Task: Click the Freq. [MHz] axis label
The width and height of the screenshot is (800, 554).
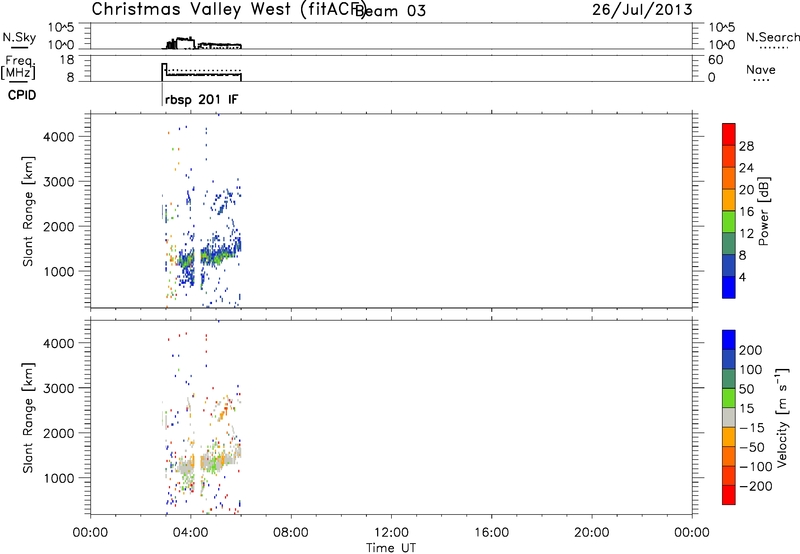Action: (x=18, y=67)
